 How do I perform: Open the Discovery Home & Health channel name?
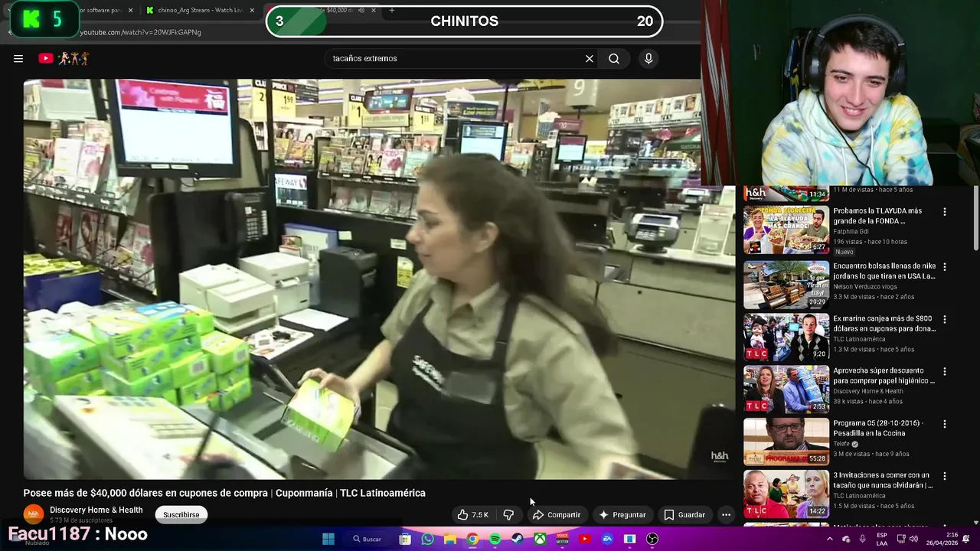tap(96, 510)
